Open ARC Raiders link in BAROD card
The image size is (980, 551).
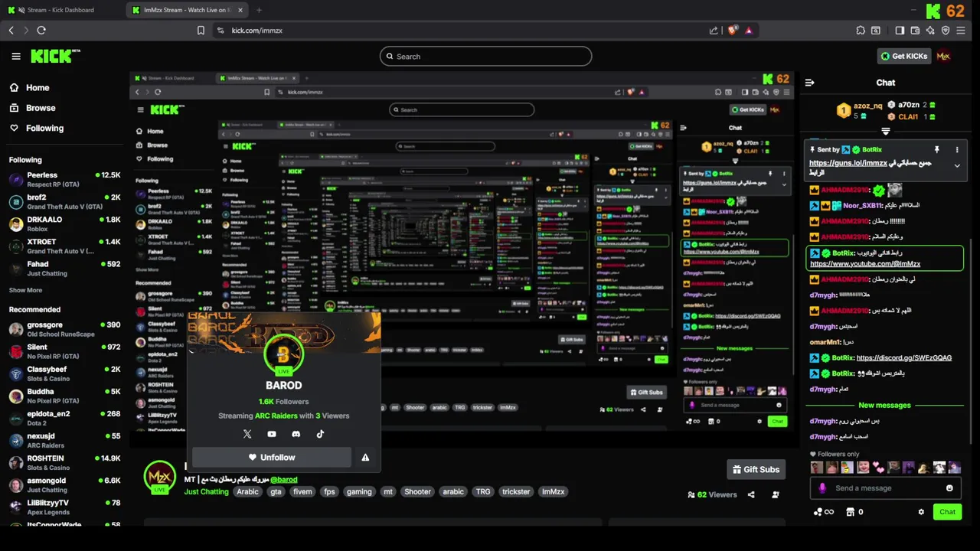click(276, 416)
